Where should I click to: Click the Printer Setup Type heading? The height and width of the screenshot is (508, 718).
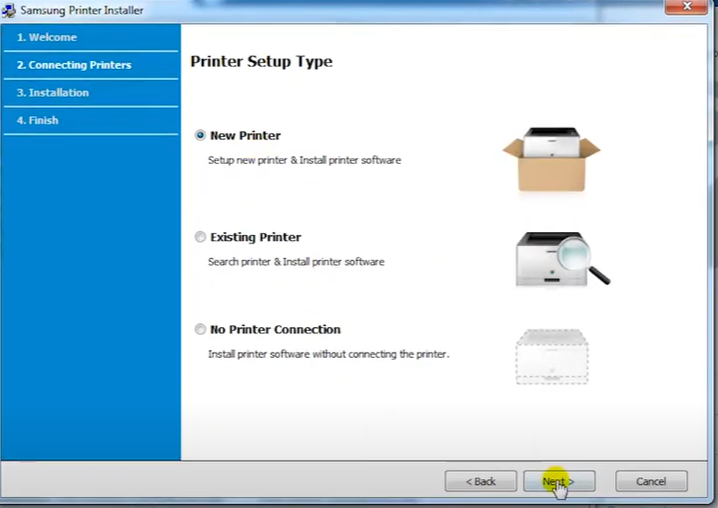(261, 61)
